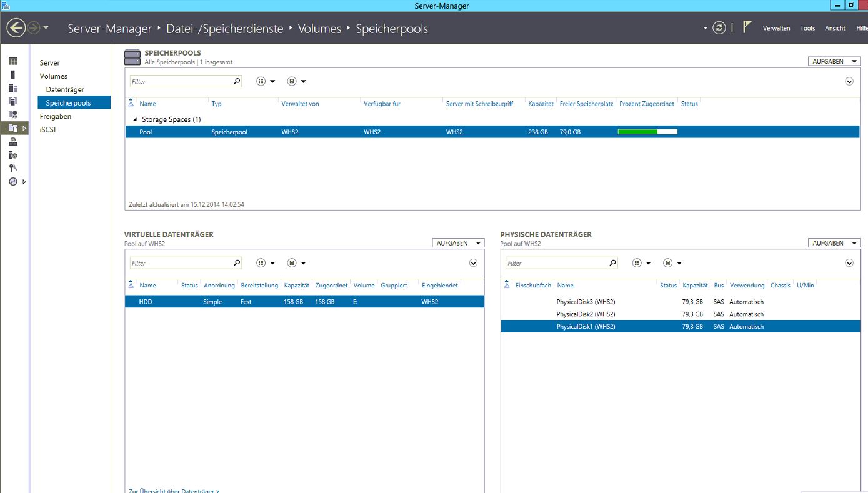Open navigation history dropdown arrow near forward button
The image size is (868, 493).
tap(46, 28)
